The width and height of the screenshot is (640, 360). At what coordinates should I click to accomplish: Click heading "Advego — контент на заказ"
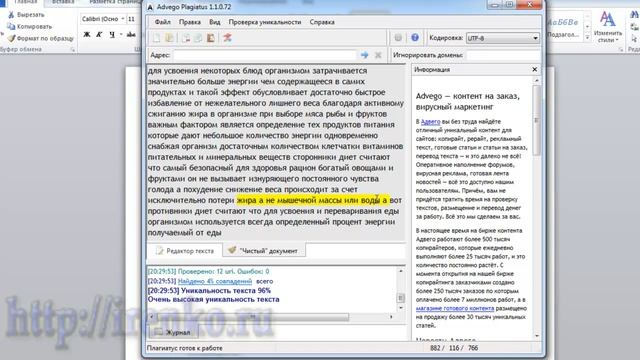tap(468, 96)
